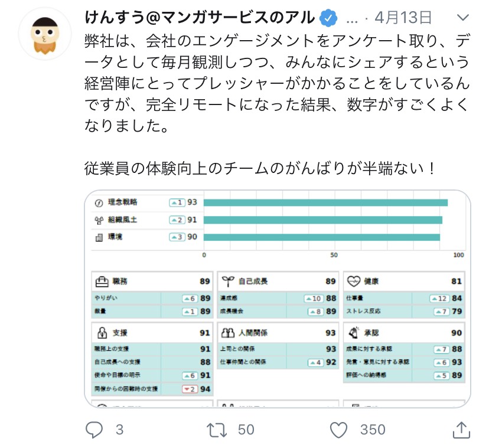Image resolution: width=489 pixels, height=448 pixels.
Task: Open the share options icon
Action: (461, 430)
